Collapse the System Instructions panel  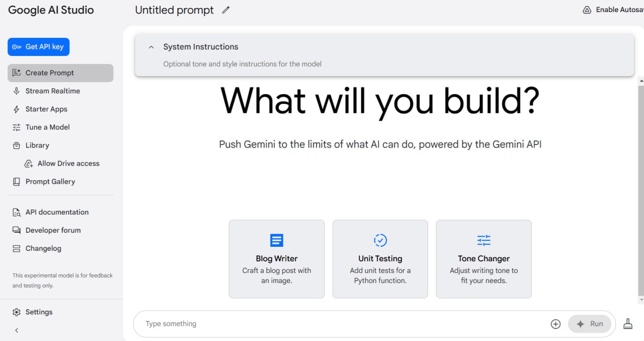pos(151,47)
